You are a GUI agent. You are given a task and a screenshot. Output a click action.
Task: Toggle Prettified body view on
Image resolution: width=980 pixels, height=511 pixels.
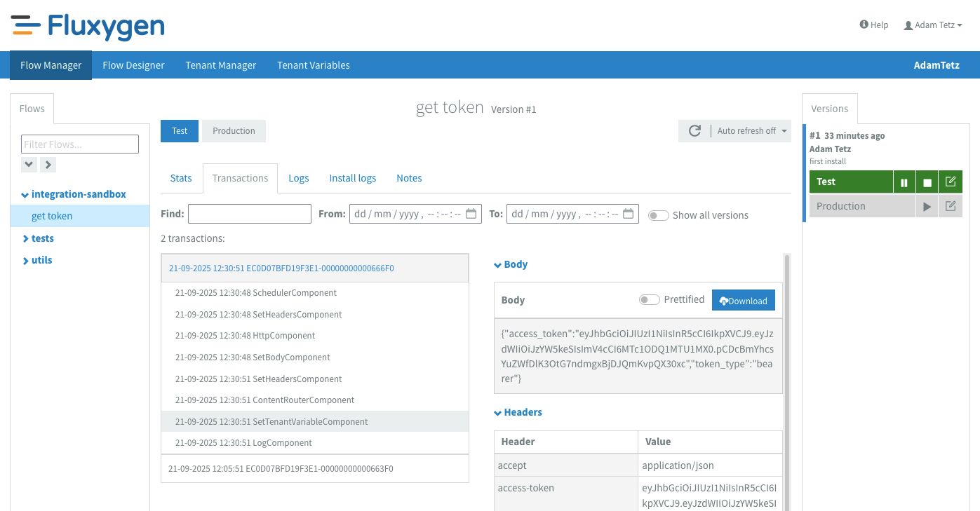click(x=649, y=300)
